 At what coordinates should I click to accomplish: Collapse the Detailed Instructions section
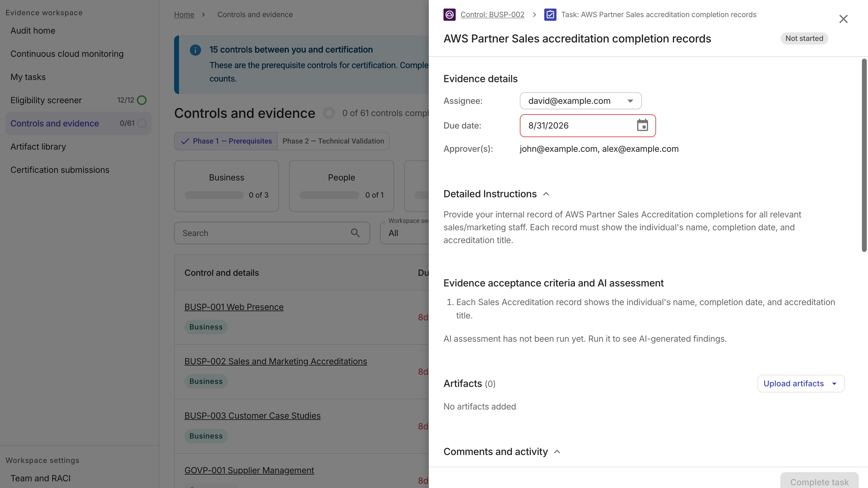pos(546,194)
